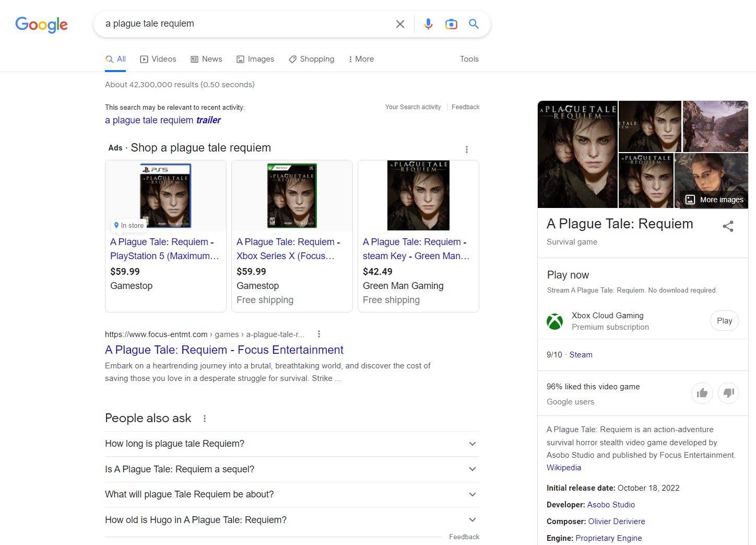Click the large cover image in knowledge panel

(x=577, y=154)
